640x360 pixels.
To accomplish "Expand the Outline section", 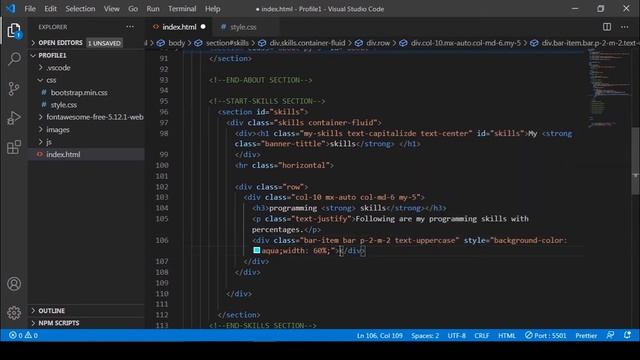I will tap(51, 311).
